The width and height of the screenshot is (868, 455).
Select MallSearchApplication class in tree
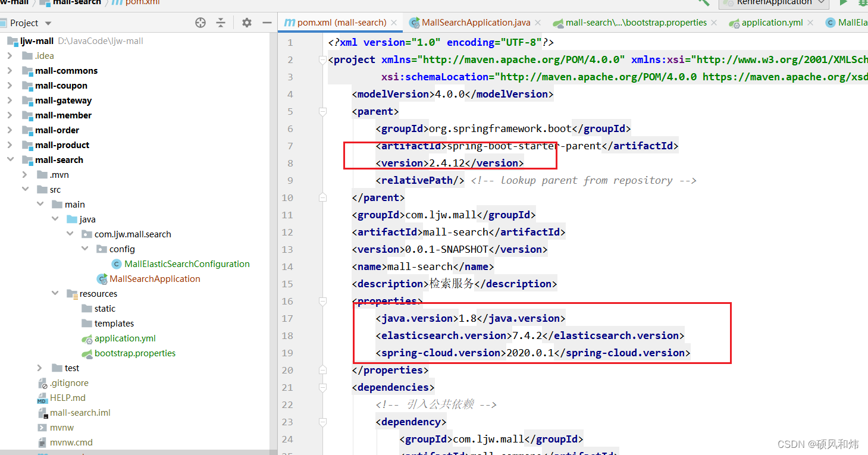[155, 279]
